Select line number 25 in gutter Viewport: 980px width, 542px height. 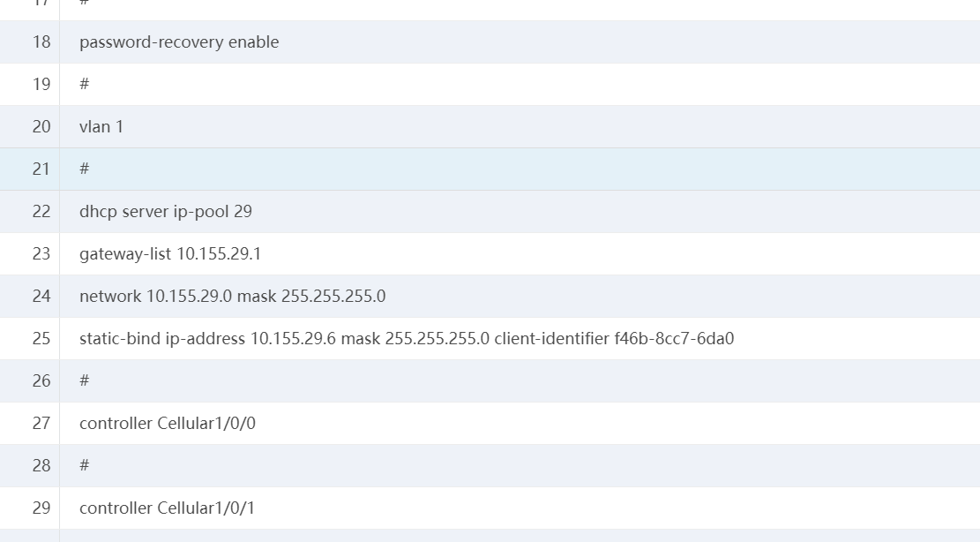(41, 339)
